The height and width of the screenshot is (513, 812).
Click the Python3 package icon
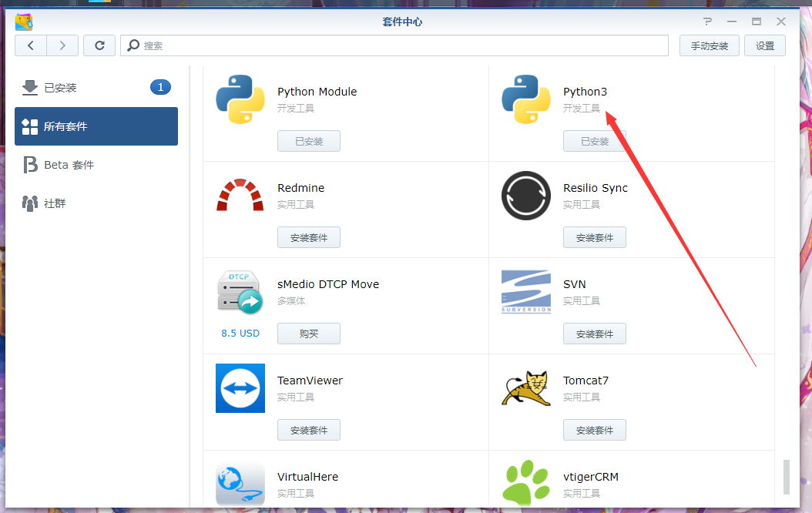pos(525,99)
